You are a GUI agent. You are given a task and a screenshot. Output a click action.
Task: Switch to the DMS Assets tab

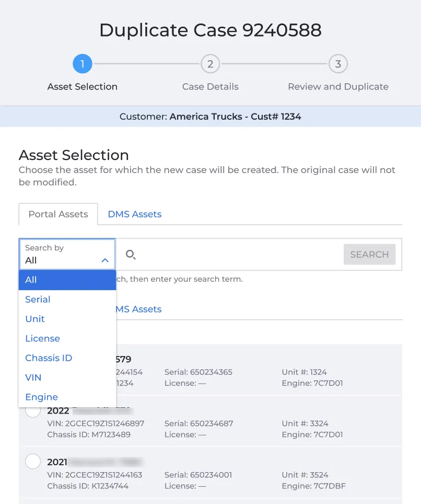[x=135, y=214]
